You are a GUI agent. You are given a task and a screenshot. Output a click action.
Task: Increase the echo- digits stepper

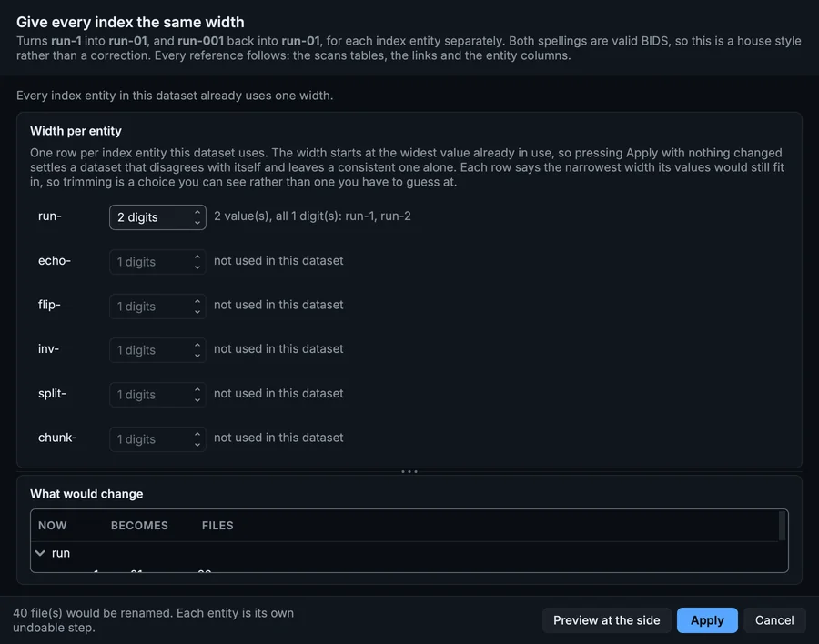pos(197,257)
